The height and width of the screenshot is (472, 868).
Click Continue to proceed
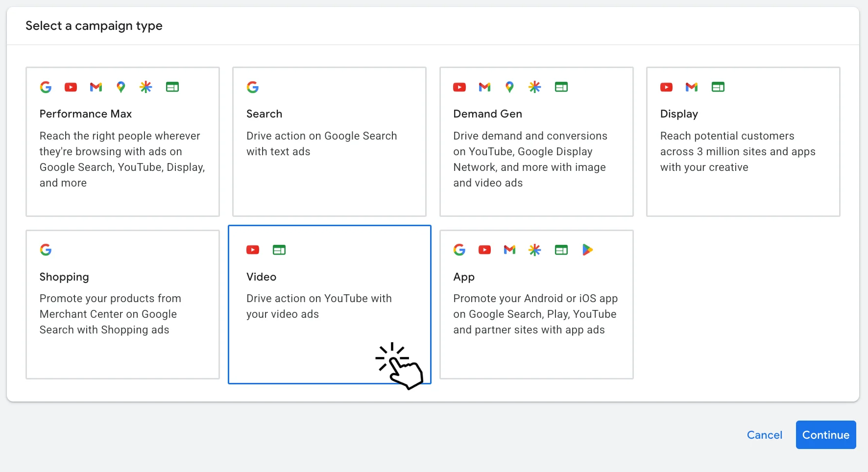826,435
